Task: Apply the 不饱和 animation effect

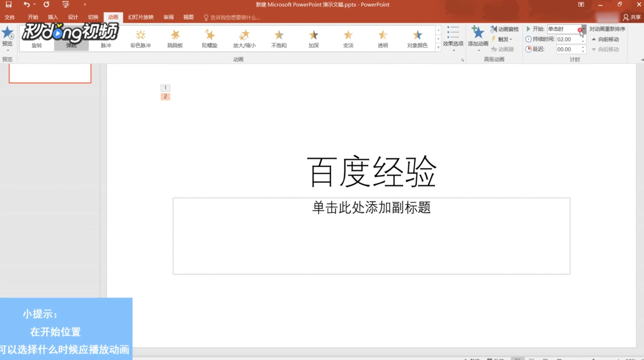Action: pos(279,39)
